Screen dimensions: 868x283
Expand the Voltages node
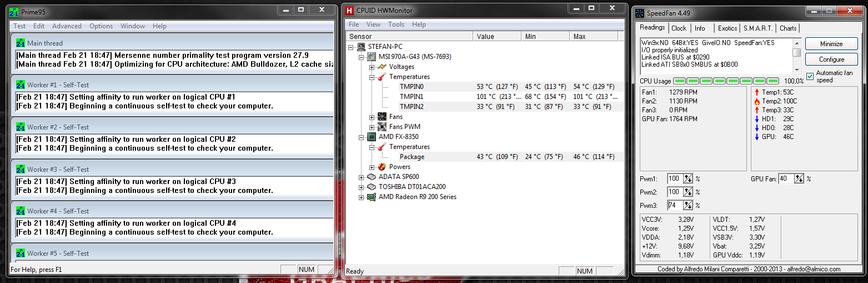[372, 67]
